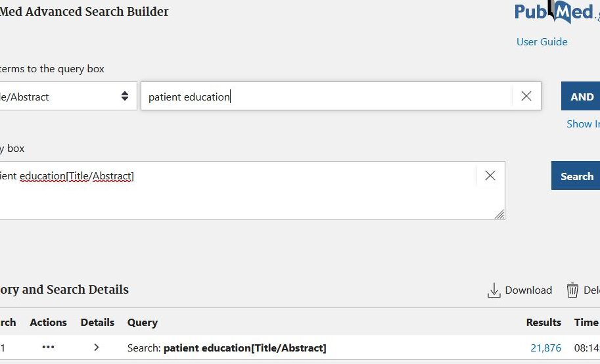Screen dimensions: 600x364
Task: Click the blue Search button
Action: tap(576, 175)
